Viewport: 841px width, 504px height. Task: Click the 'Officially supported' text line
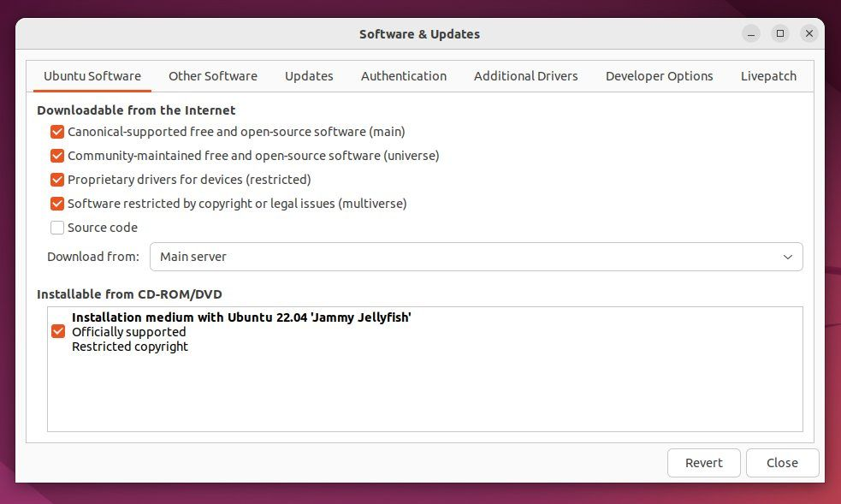tap(128, 332)
